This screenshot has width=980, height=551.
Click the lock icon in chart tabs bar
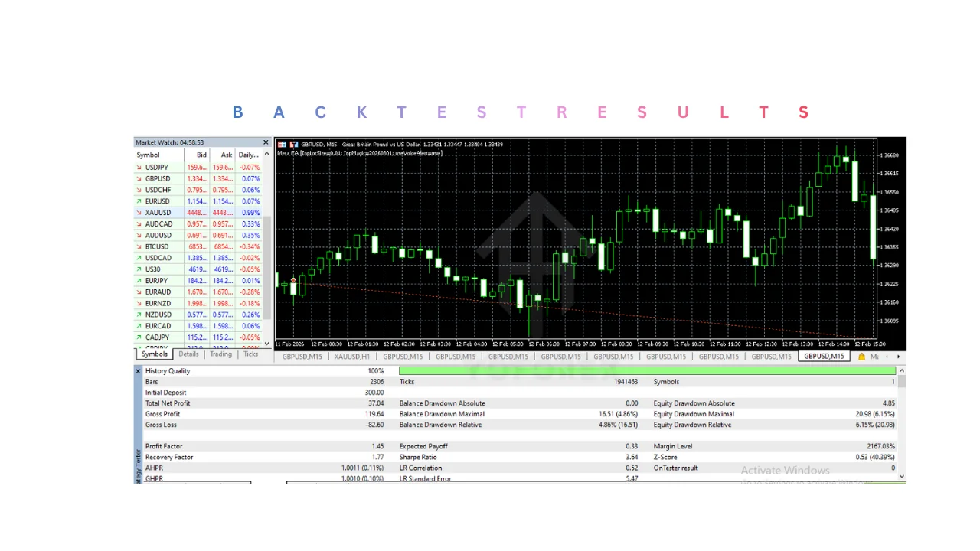pos(861,357)
